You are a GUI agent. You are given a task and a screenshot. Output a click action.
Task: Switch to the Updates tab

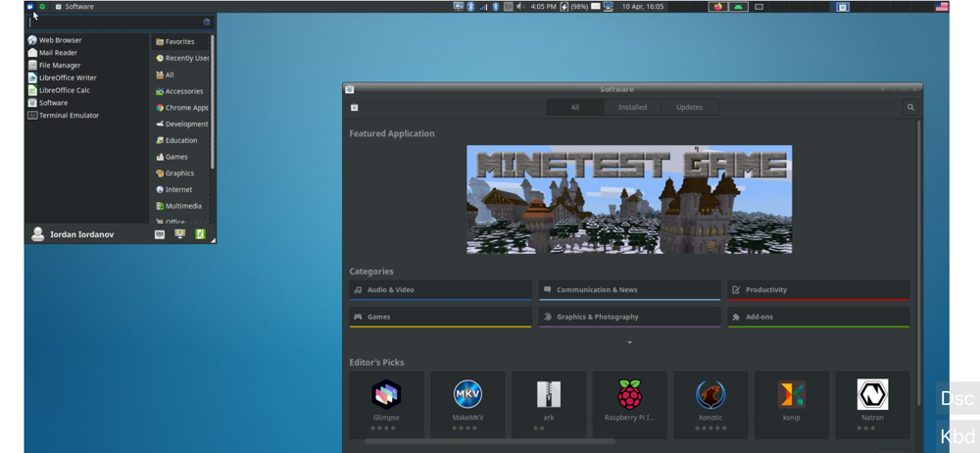689,107
